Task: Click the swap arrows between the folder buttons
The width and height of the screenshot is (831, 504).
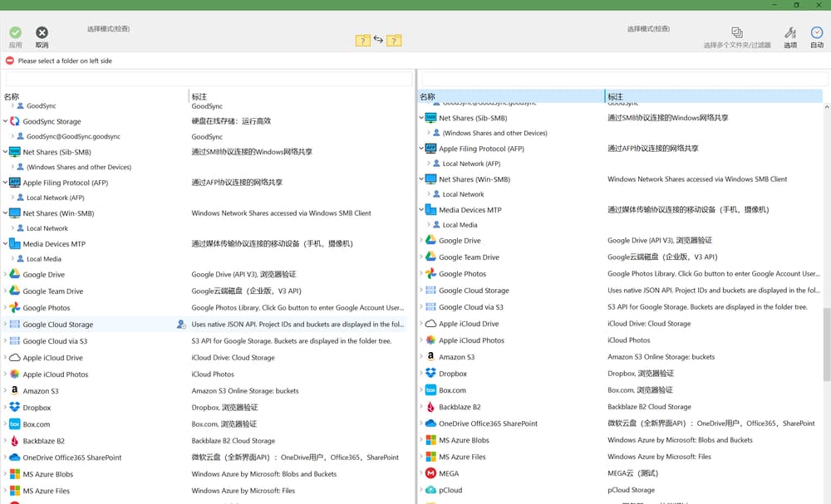Action: click(x=378, y=39)
